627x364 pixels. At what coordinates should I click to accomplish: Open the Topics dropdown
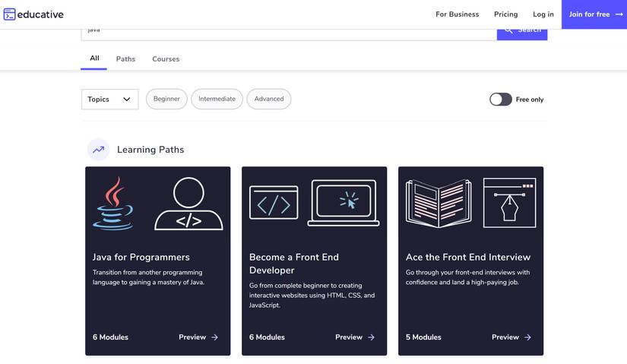[110, 100]
